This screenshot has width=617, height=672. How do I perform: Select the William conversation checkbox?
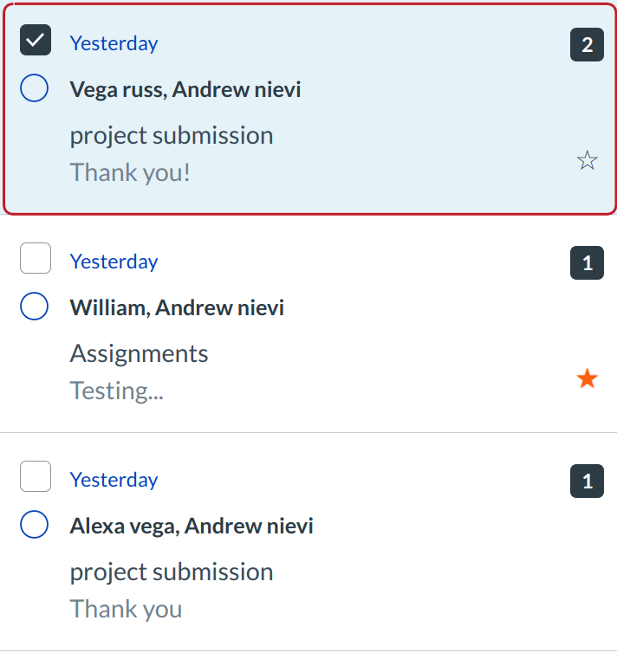click(x=36, y=259)
